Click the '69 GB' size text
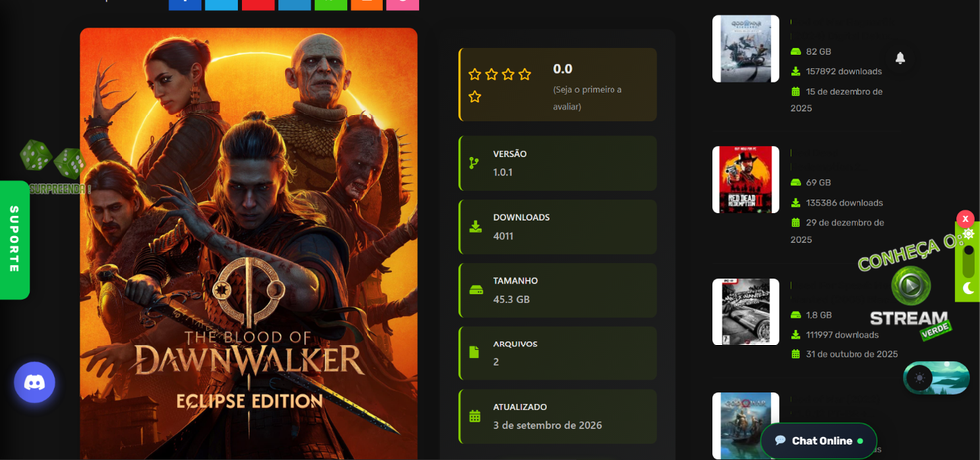This screenshot has width=980, height=460. coord(818,183)
